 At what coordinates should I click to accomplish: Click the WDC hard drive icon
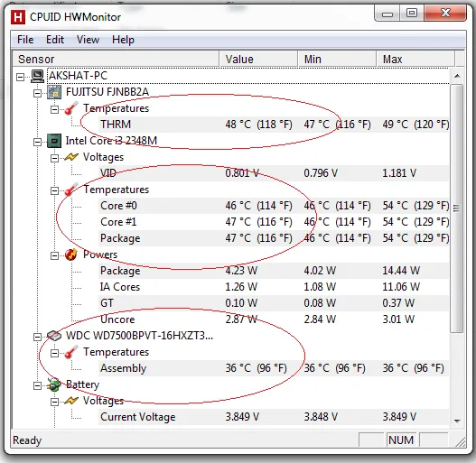point(54,336)
